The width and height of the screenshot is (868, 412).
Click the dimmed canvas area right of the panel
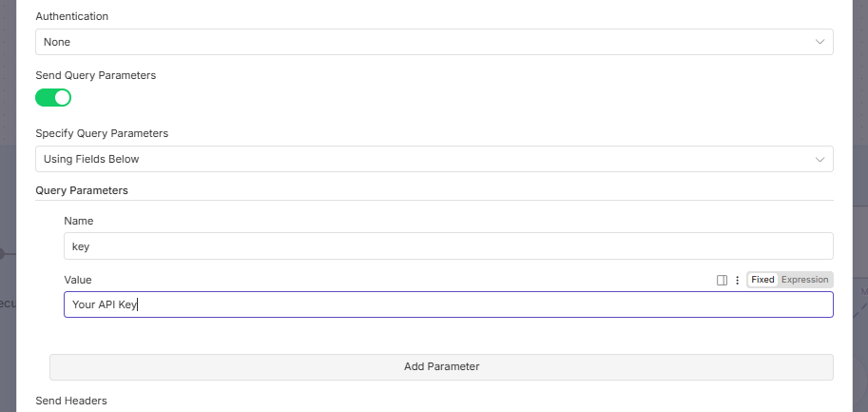tap(859, 190)
